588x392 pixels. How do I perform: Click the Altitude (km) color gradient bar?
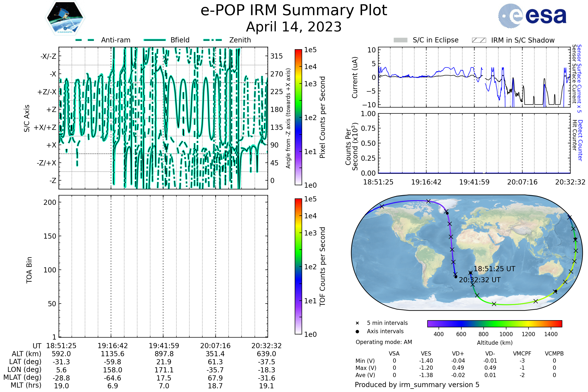(x=494, y=323)
